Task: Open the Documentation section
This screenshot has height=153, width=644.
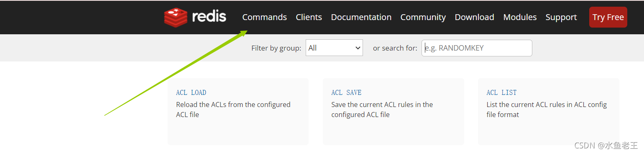Action: click(361, 17)
